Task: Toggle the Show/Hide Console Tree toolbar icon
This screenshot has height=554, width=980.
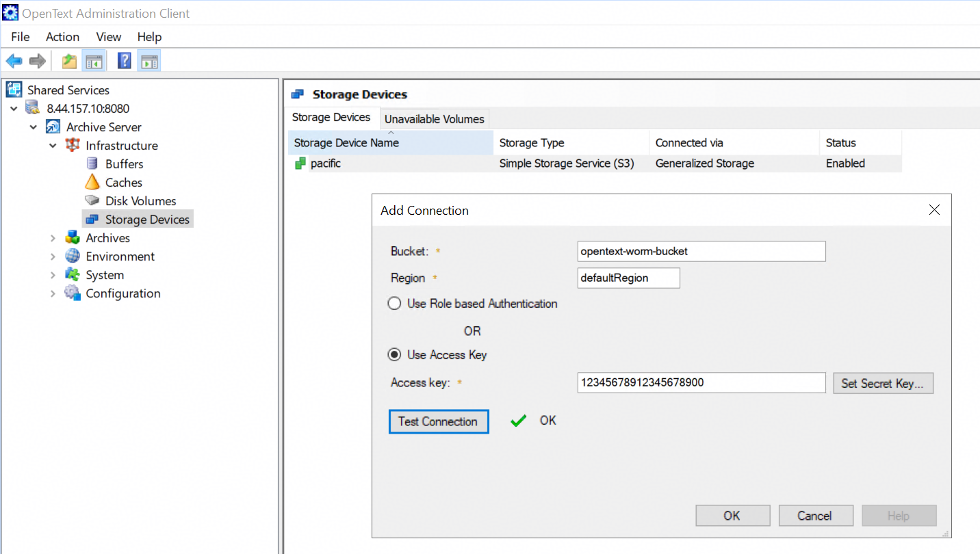Action: [x=93, y=61]
